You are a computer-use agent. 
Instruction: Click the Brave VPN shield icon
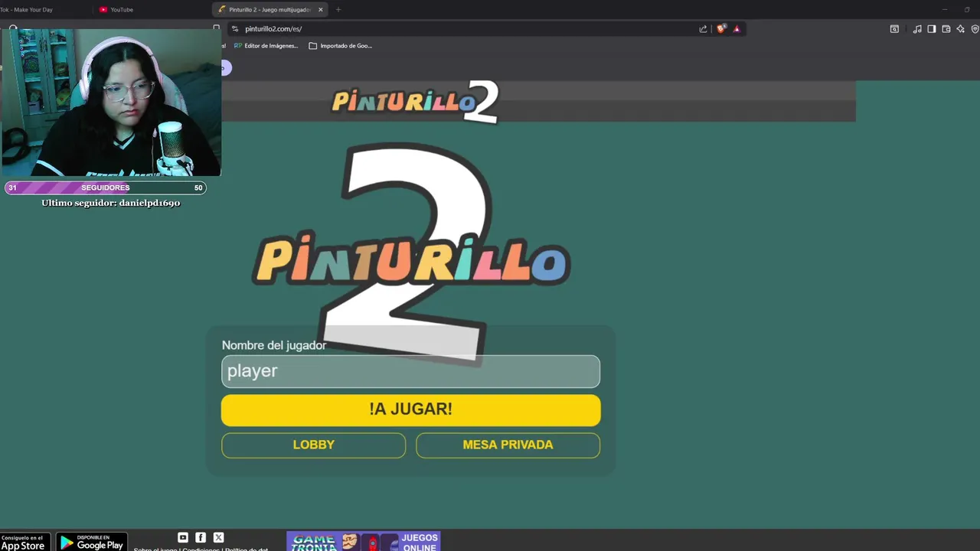pos(975,29)
